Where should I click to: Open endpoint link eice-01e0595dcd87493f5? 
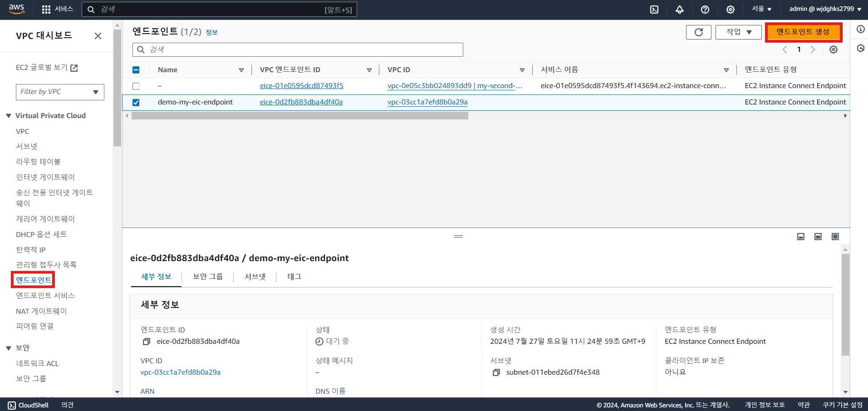(x=302, y=86)
